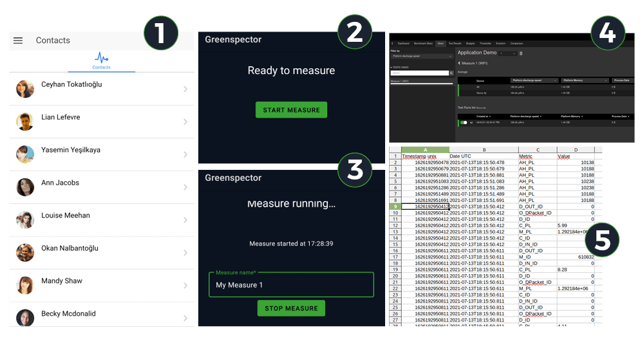
Task: Open the Process Data column dropdown
Action: (x=623, y=80)
